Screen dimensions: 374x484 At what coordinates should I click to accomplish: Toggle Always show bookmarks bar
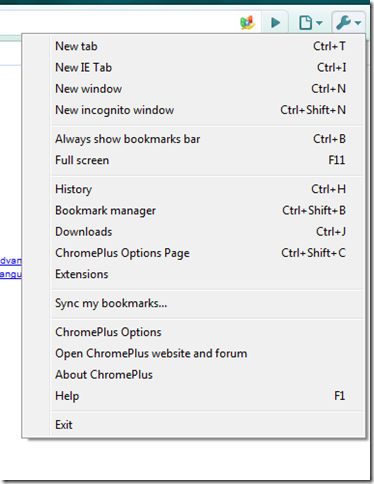207,139
